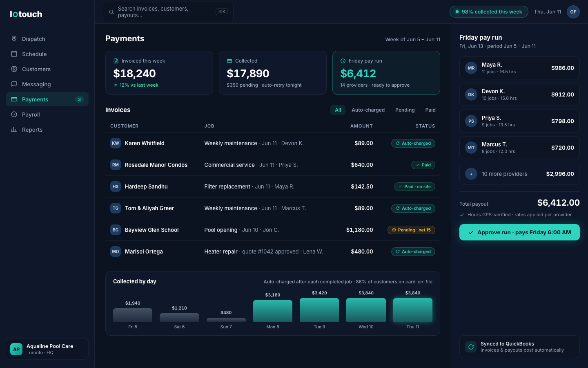Viewport: 588px width, 368px height.
Task: Select the All invoices filter tab
Action: click(338, 110)
